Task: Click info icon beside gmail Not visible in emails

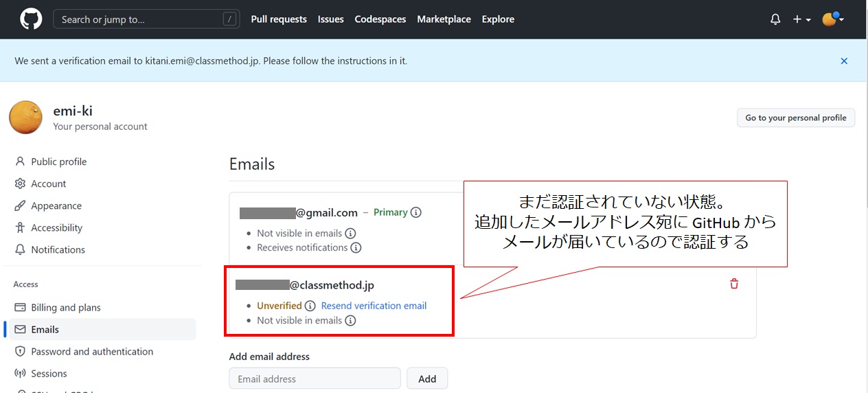Action: [x=350, y=233]
